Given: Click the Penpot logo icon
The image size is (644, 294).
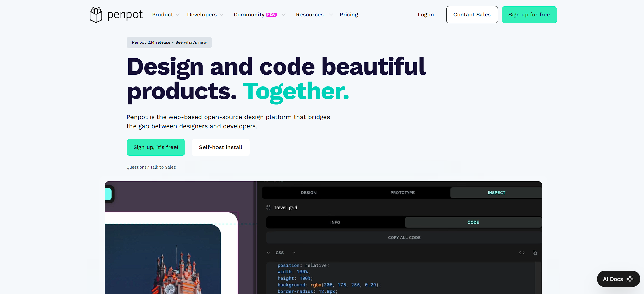Looking at the screenshot, I should pos(96,15).
